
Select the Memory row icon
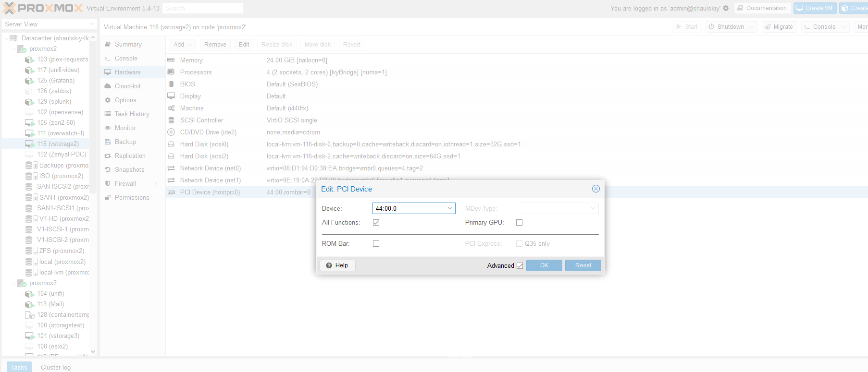(171, 60)
